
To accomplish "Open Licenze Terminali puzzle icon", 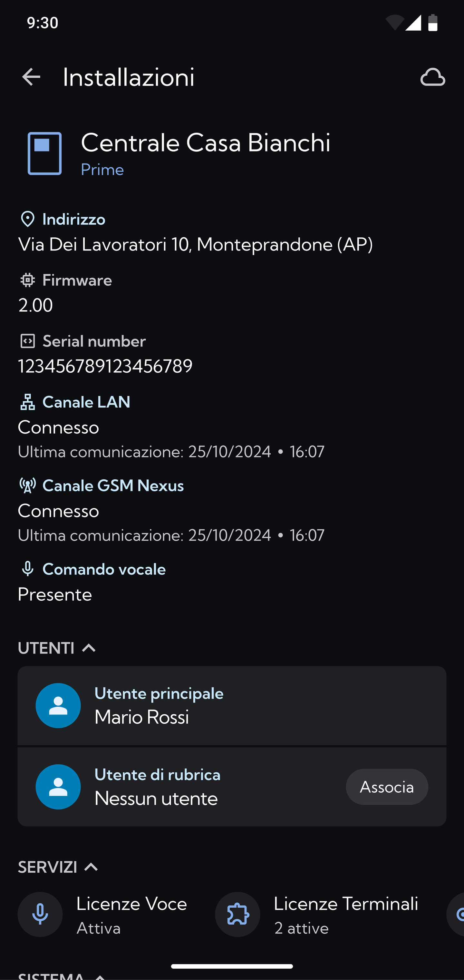I will (x=238, y=915).
